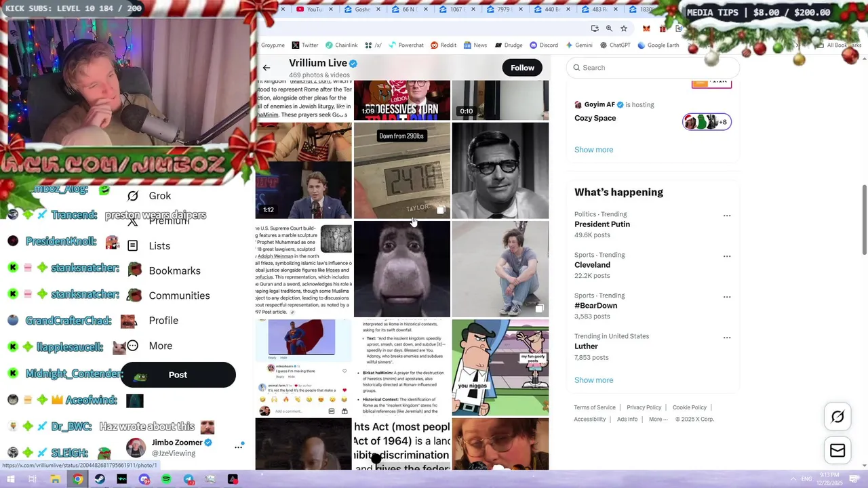Open the /x/ bookmark
The height and width of the screenshot is (488, 868).
click(x=373, y=45)
